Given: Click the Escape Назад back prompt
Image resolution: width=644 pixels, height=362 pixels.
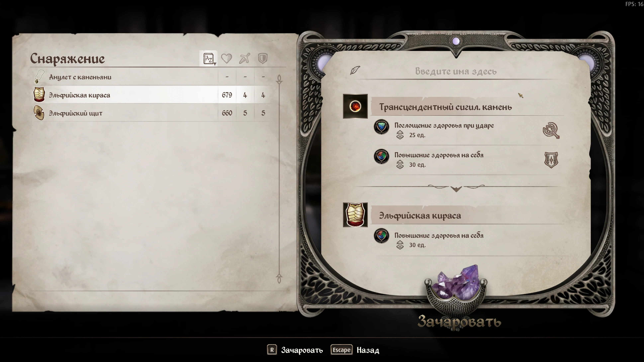Looking at the screenshot, I should [x=355, y=350].
